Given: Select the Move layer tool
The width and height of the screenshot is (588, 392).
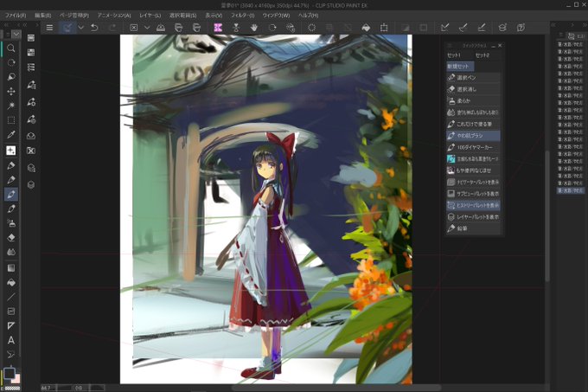Looking at the screenshot, I should [x=11, y=92].
